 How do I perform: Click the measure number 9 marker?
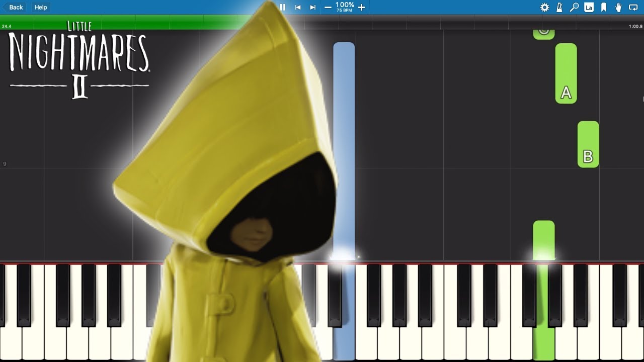click(x=5, y=164)
